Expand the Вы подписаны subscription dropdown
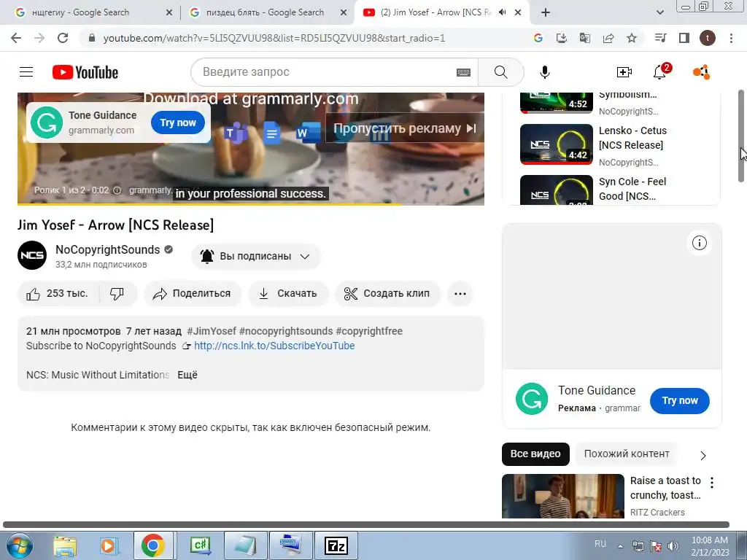 pos(256,256)
